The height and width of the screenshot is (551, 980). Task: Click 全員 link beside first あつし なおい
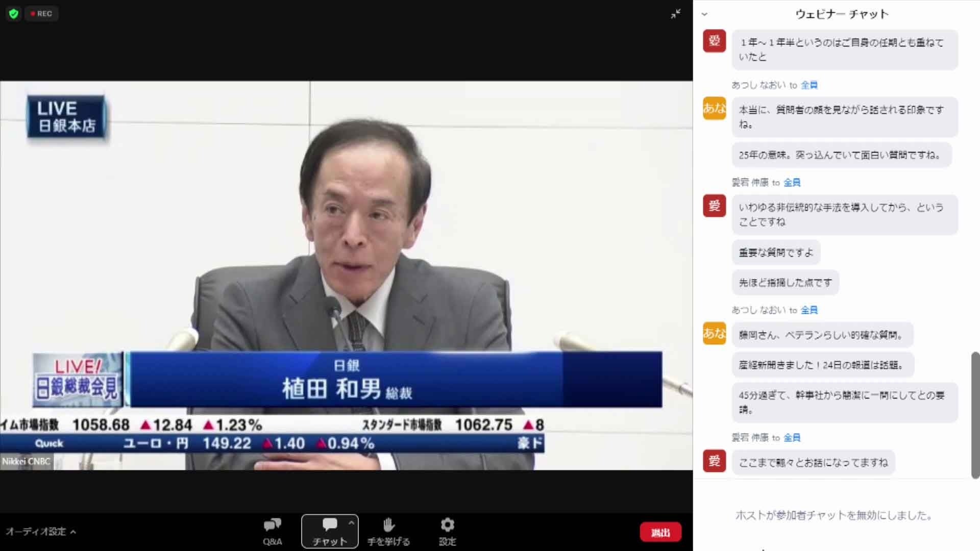809,85
